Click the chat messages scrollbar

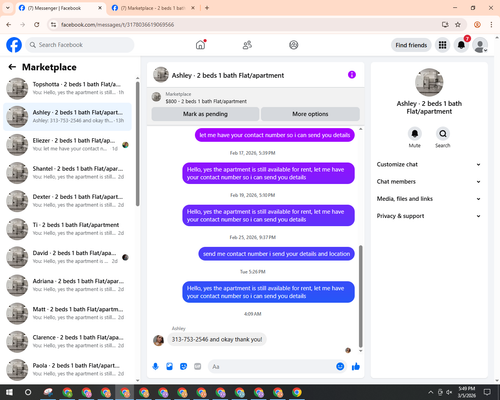pyautogui.click(x=360, y=297)
